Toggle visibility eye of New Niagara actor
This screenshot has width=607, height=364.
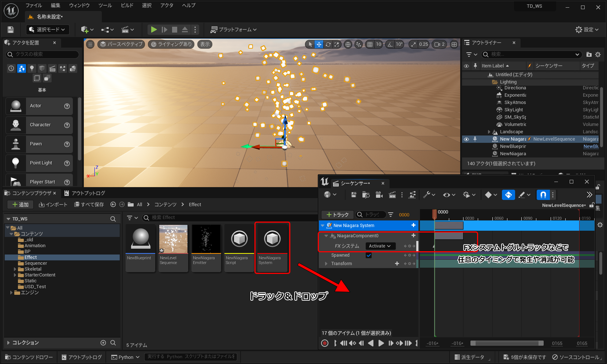coord(466,139)
